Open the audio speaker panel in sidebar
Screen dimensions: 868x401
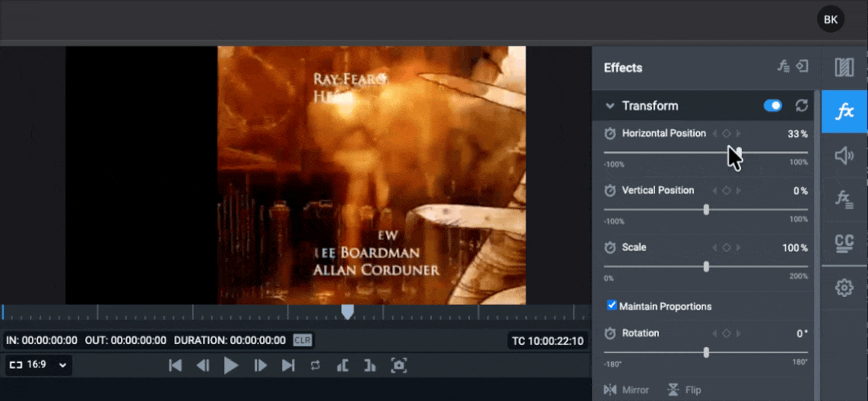[844, 156]
